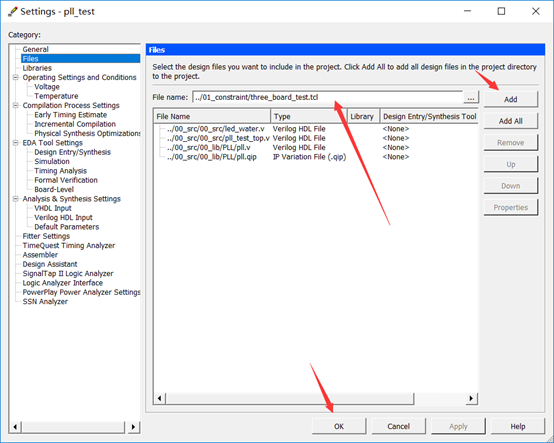
Task: Click the Remove button
Action: [511, 143]
